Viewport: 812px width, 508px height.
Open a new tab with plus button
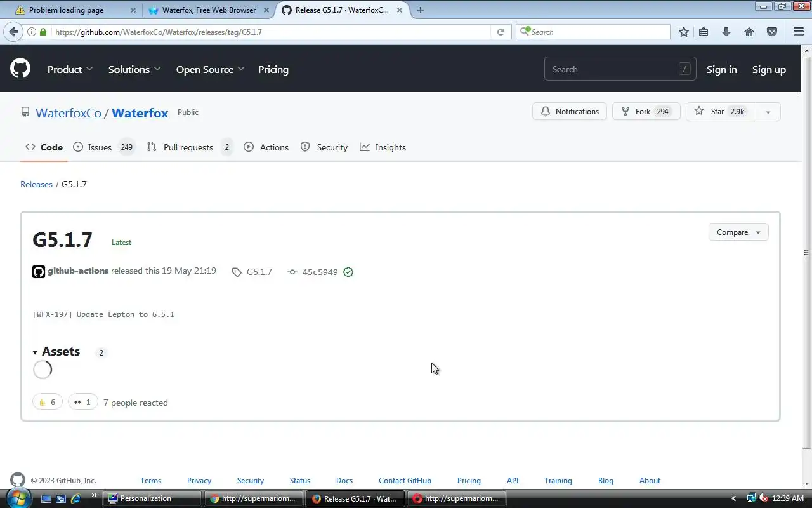(x=421, y=10)
